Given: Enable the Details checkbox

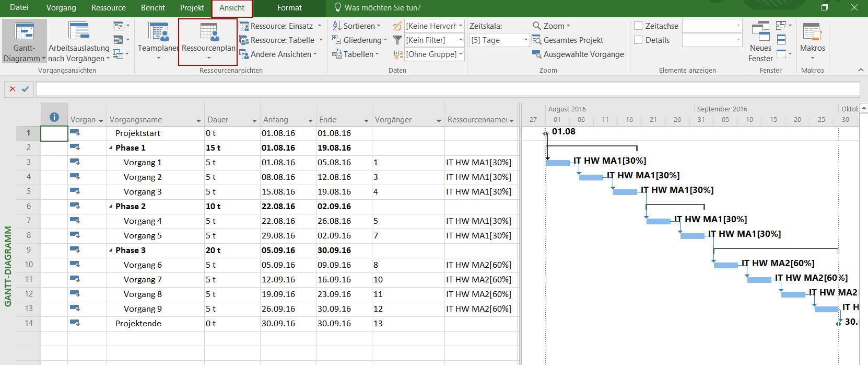Looking at the screenshot, I should (638, 40).
